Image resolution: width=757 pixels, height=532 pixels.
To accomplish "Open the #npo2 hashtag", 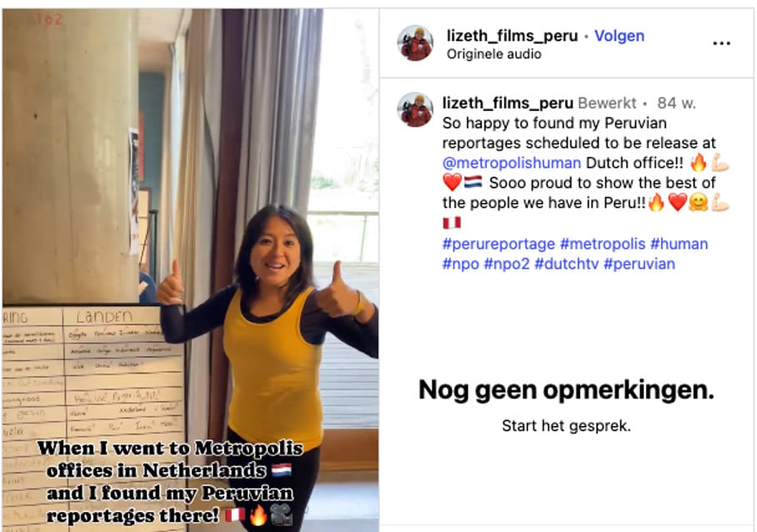I will [506, 264].
